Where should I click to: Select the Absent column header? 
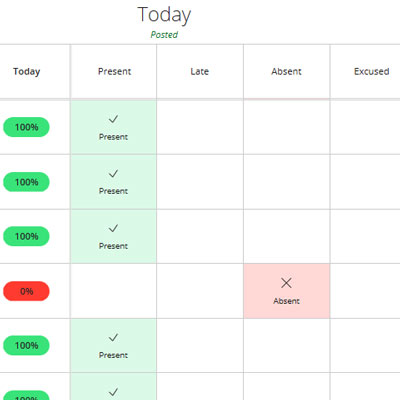point(286,71)
